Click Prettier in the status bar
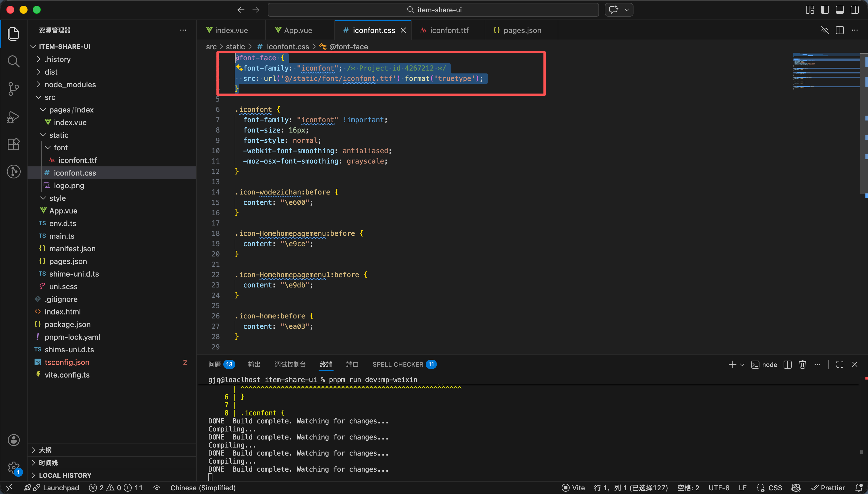Screen dimensions: 868x494 (828, 488)
